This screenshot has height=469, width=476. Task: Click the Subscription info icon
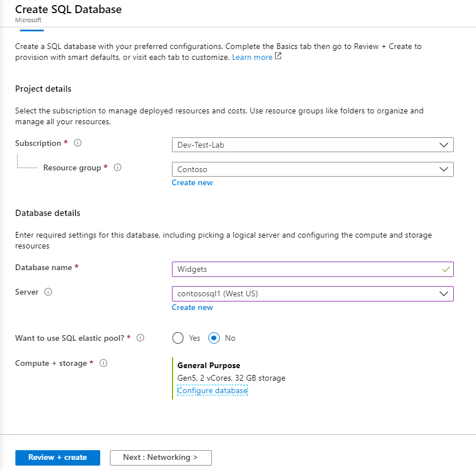[x=78, y=144]
